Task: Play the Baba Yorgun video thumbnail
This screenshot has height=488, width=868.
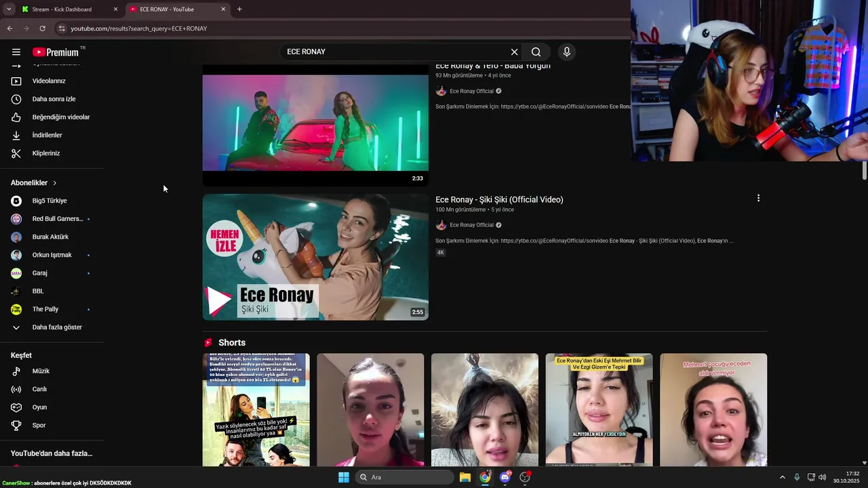Action: click(x=315, y=125)
